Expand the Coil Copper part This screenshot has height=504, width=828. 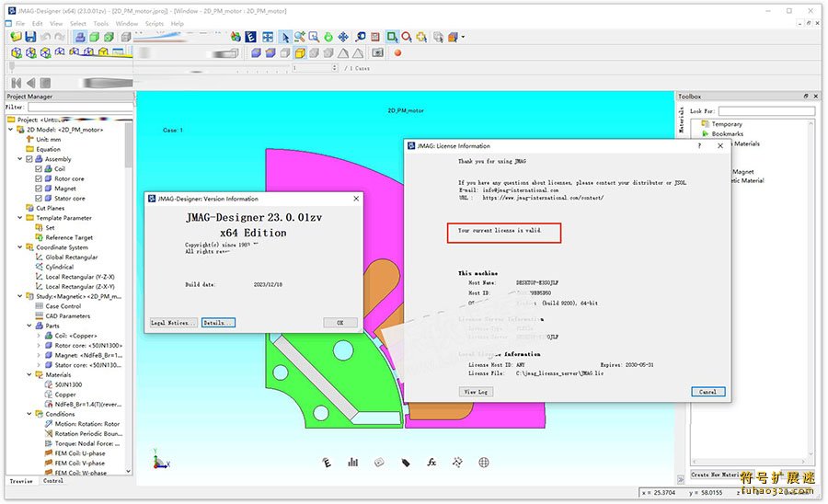(x=39, y=336)
